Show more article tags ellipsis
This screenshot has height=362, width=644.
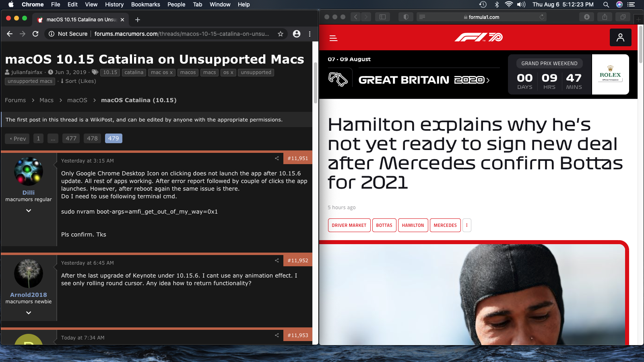point(467,225)
